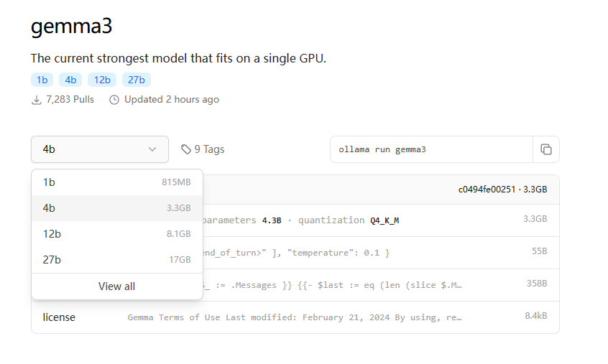Click the 4b tag badge
Viewport: 608px width, 364px height.
coord(70,80)
